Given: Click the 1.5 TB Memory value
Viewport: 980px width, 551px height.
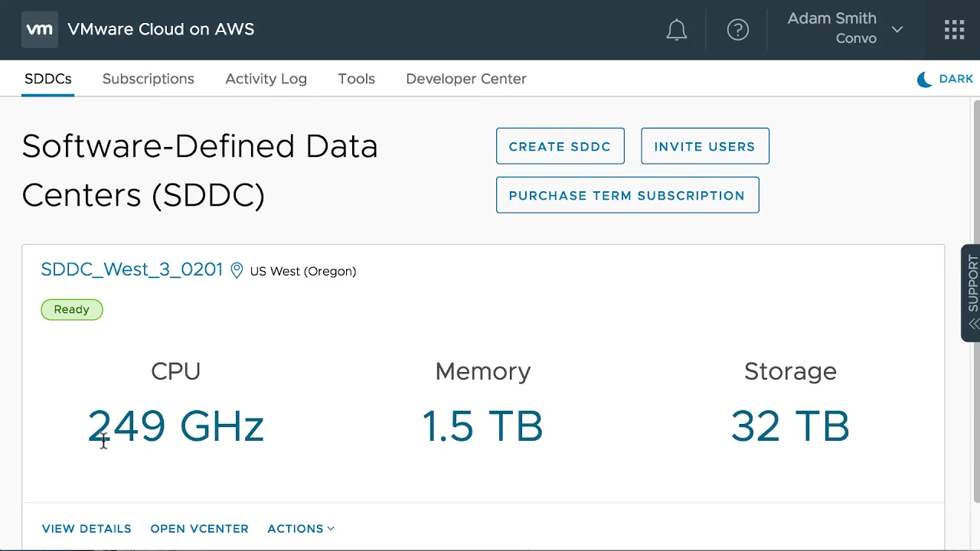Looking at the screenshot, I should pyautogui.click(x=483, y=426).
